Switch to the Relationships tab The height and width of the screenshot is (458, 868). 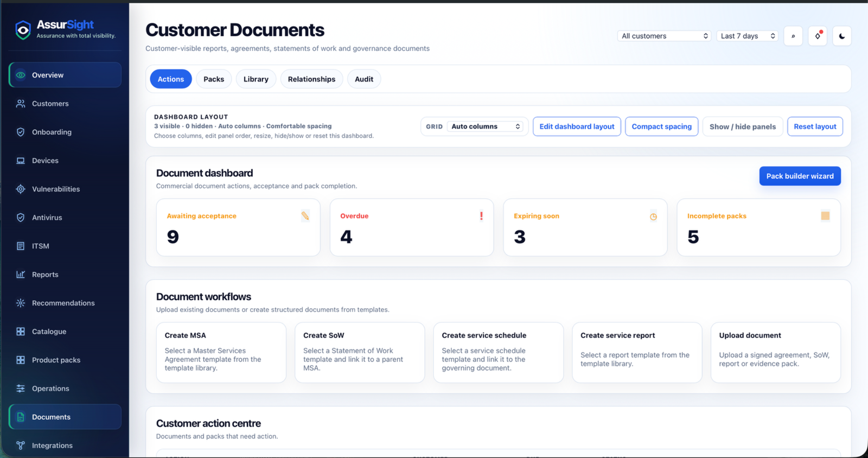311,79
